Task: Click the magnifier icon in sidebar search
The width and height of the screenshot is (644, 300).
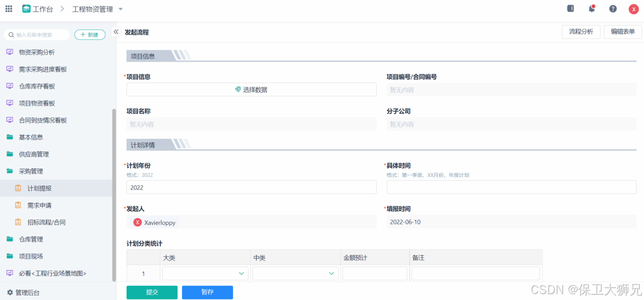Action: 12,35
